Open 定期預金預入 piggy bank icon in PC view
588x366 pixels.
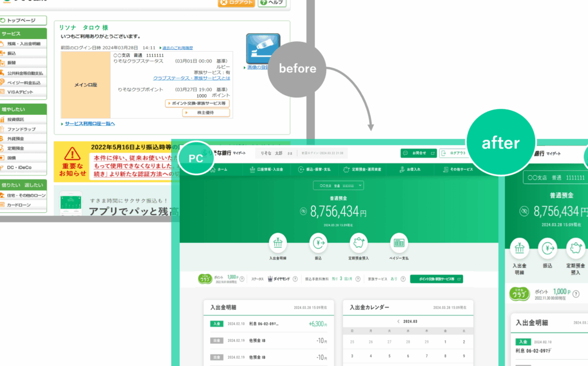(358, 243)
